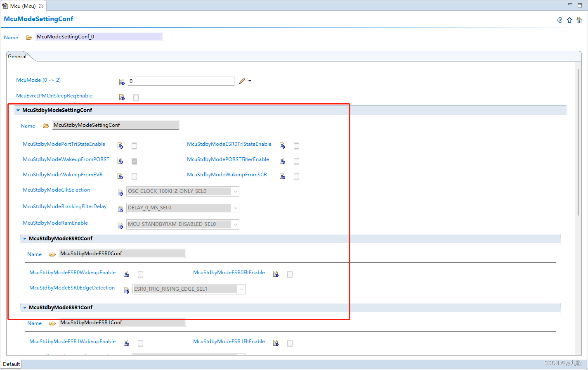Viewport: 588px width, 370px height.
Task: Click the vertical scrollbar of the General pane
Action: [x=578, y=142]
